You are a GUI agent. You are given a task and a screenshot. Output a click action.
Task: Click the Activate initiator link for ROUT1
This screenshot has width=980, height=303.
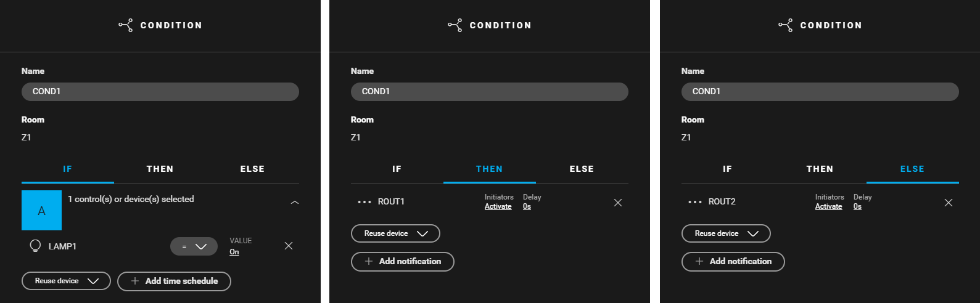click(x=498, y=207)
